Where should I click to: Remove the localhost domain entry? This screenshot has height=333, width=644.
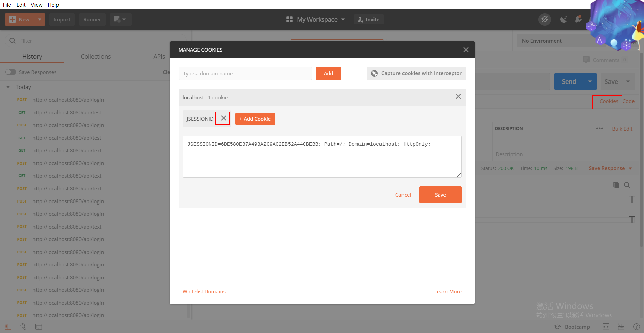(x=458, y=97)
